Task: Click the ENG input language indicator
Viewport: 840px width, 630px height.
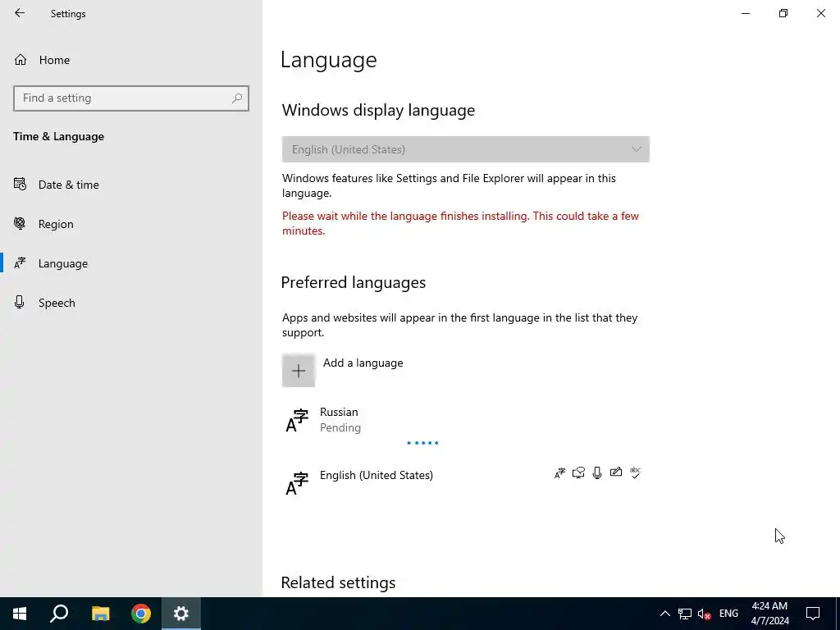Action: click(x=728, y=614)
